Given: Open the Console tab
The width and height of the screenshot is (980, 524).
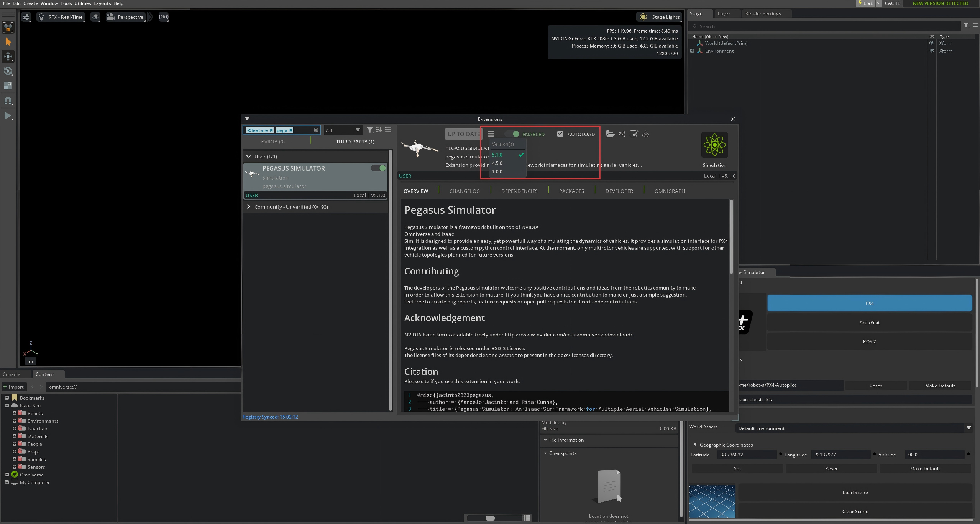Looking at the screenshot, I should [11, 374].
